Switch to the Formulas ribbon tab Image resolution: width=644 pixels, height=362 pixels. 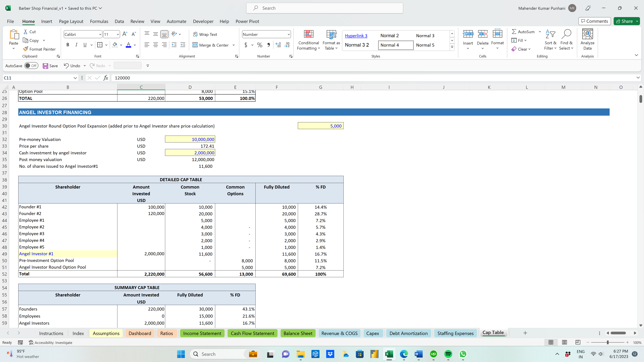pyautogui.click(x=99, y=21)
